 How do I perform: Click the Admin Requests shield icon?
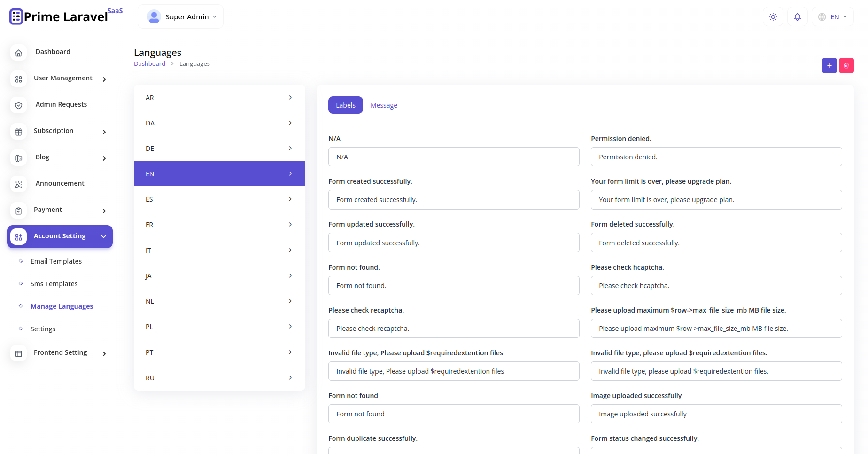tap(18, 105)
